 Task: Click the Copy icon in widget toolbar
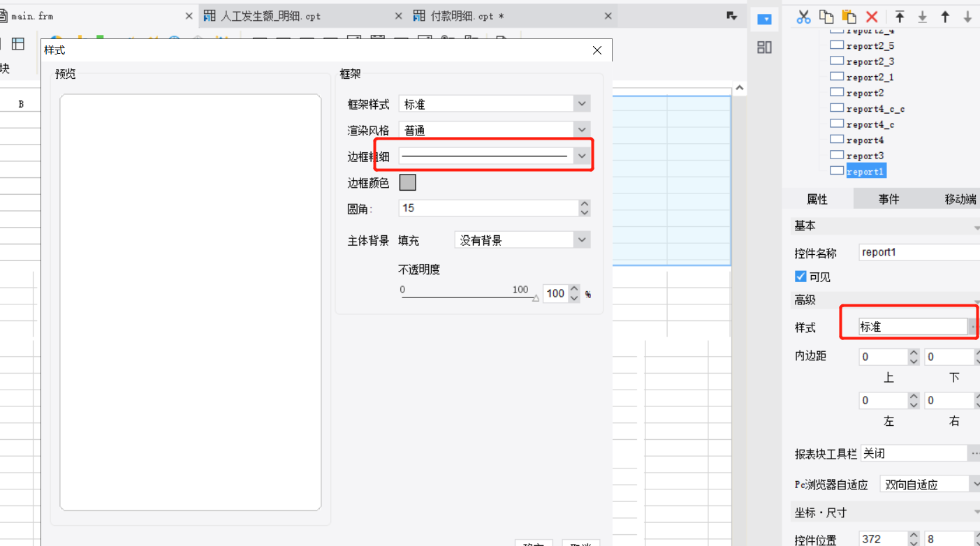(826, 17)
